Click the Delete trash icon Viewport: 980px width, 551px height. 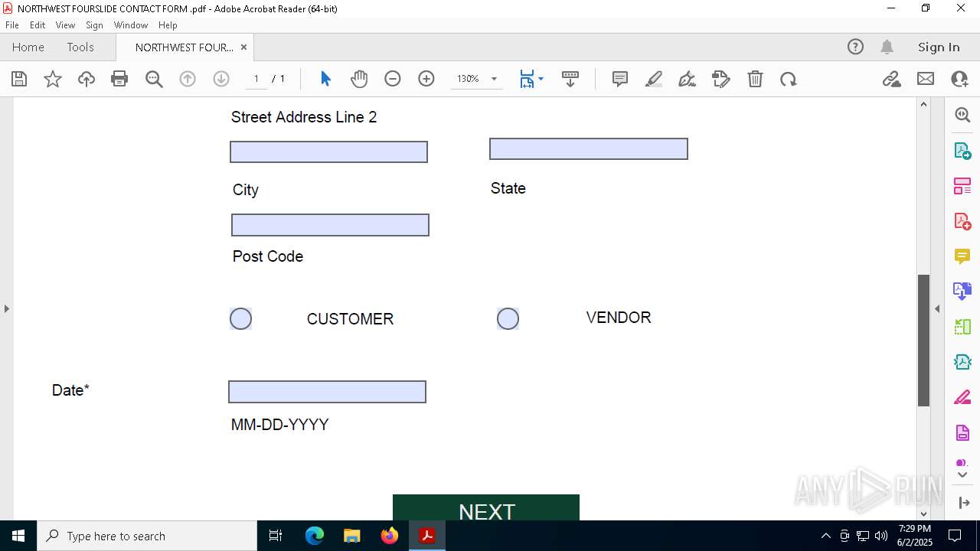pos(755,79)
